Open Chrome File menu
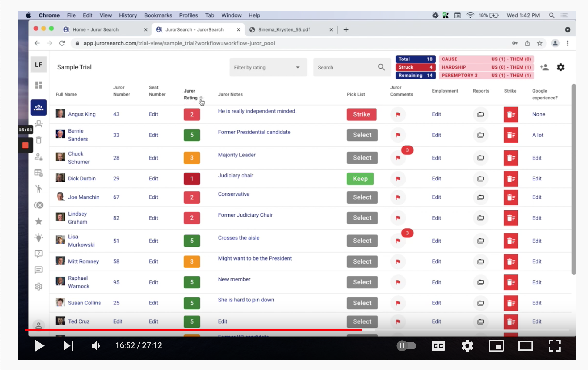Viewport: 588px width, 370px height. tap(71, 15)
